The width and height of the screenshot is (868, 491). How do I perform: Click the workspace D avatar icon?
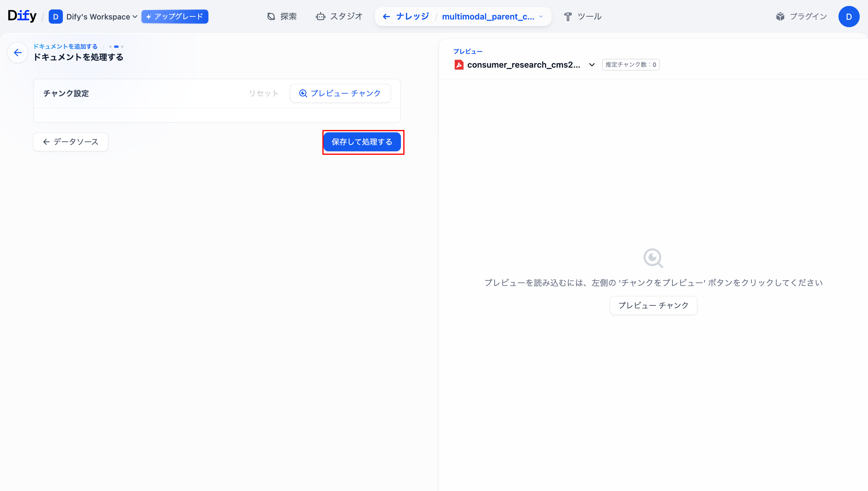pyautogui.click(x=56, y=17)
